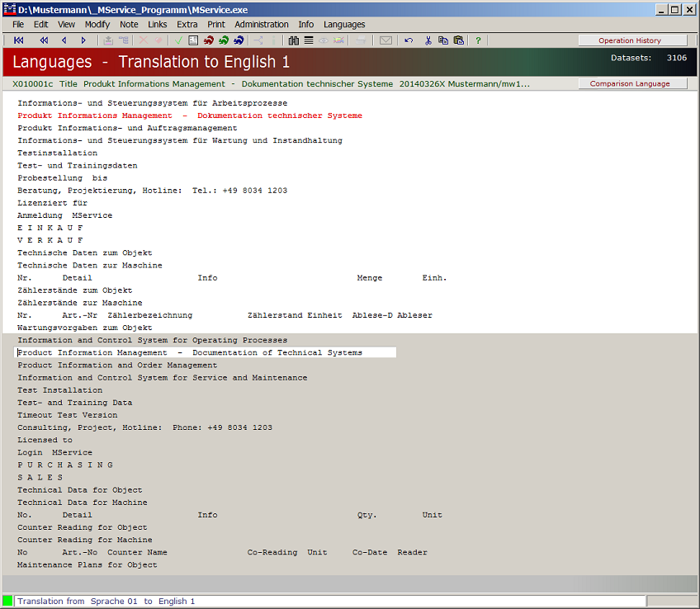Image resolution: width=700 pixels, height=609 pixels.
Task: Click the list view lines icon
Action: point(309,40)
